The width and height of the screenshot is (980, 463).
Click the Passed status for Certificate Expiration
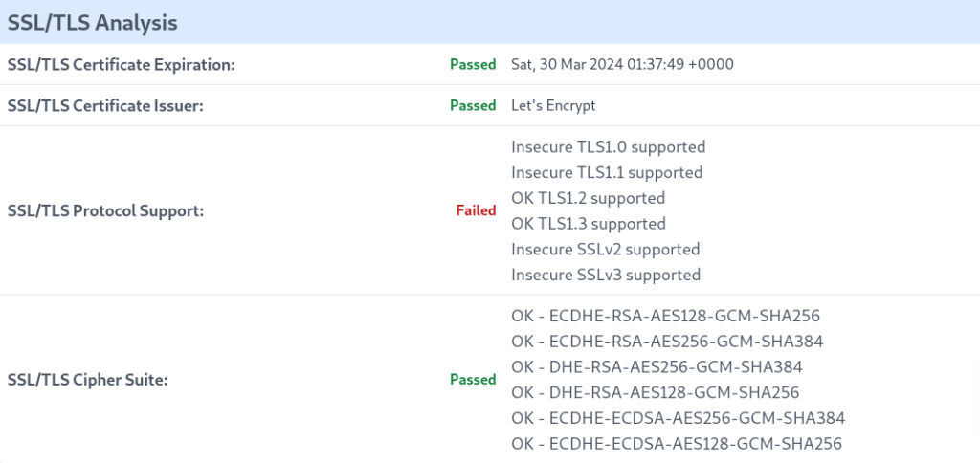[473, 64]
